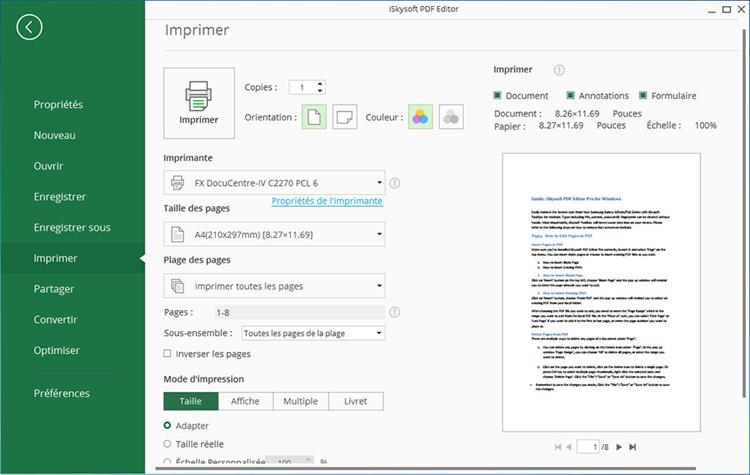Open the Taille des pages A4 dropdown
Image resolution: width=750 pixels, height=475 pixels.
(274, 234)
